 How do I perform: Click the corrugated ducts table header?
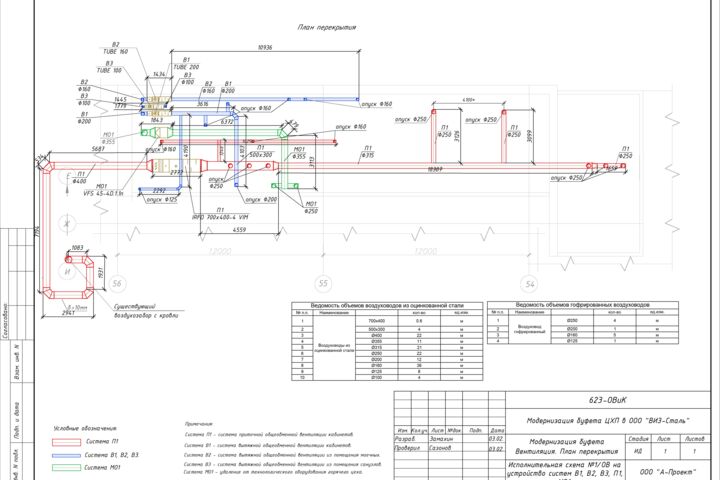tap(582, 305)
